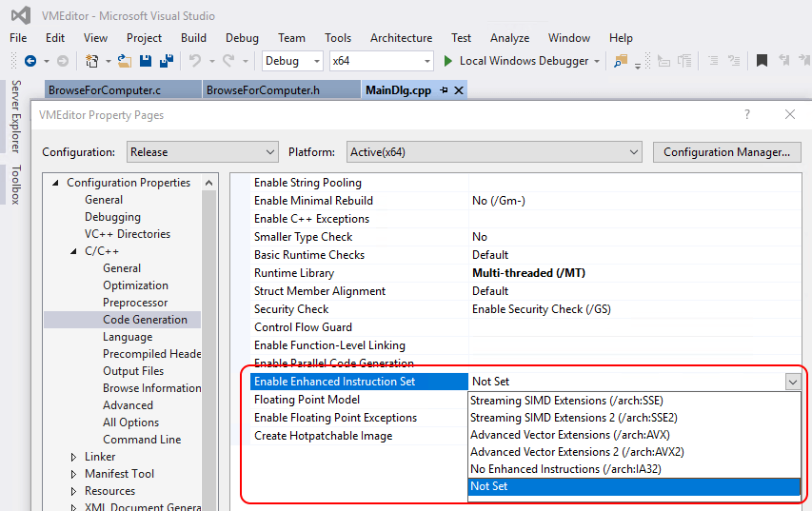Collapse the C/C++ tree node

click(73, 251)
